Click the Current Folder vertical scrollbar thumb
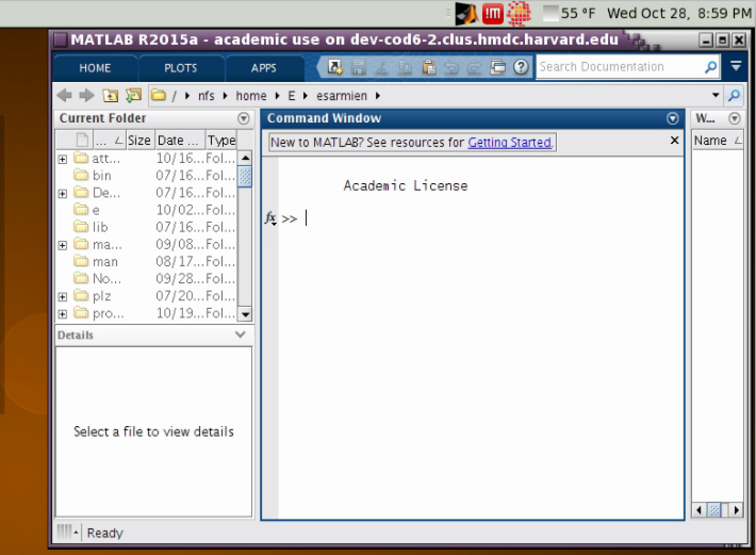The height and width of the screenshot is (555, 756). pyautogui.click(x=245, y=176)
